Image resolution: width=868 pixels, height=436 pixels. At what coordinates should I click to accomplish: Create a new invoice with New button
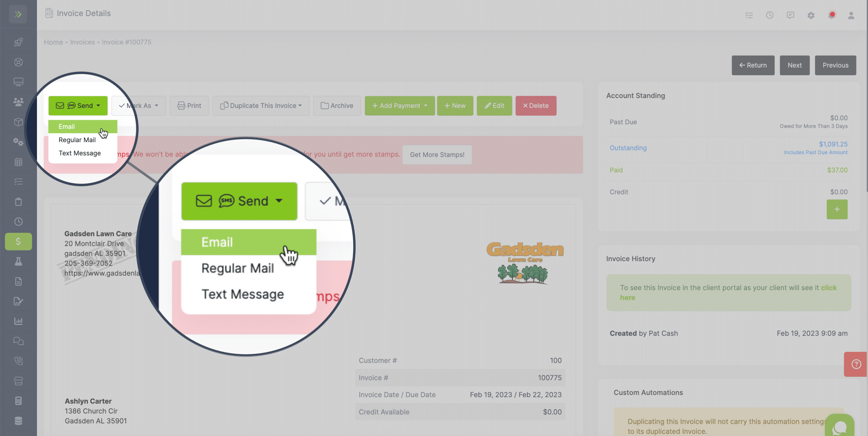455,106
